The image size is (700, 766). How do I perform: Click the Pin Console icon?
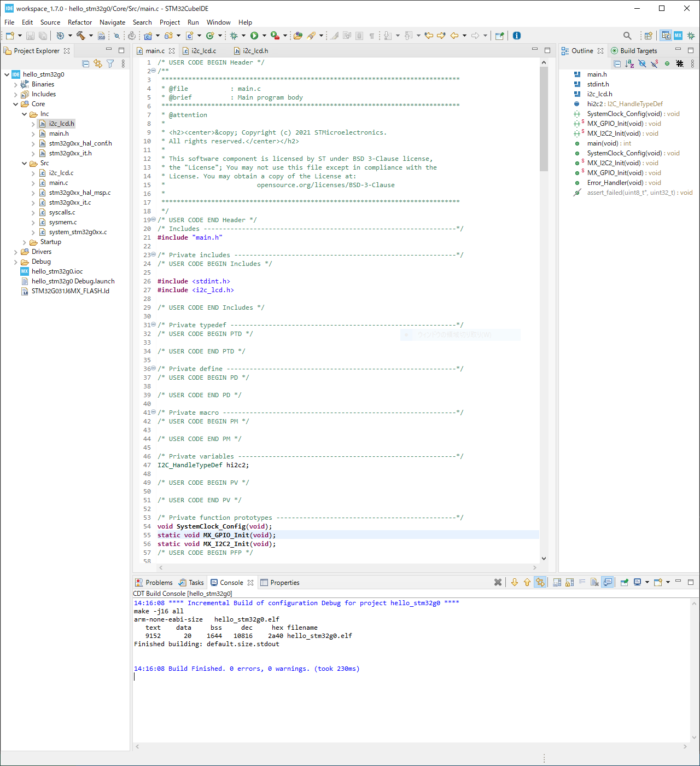[624, 582]
